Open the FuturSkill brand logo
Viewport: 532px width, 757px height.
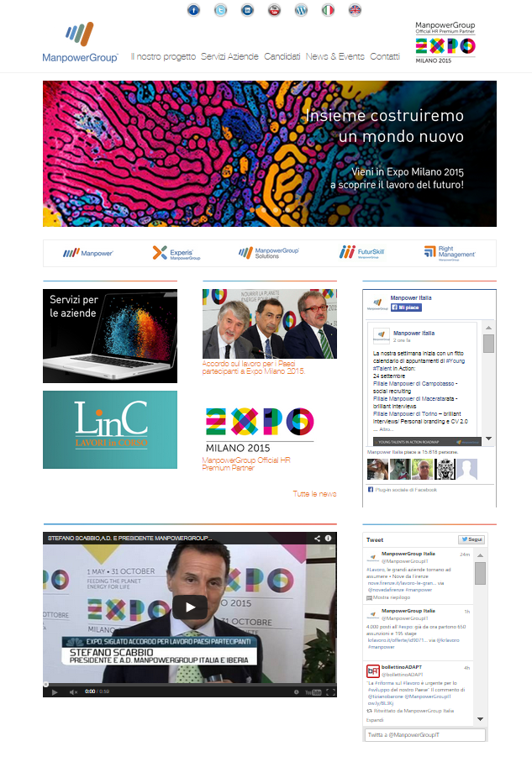click(362, 252)
